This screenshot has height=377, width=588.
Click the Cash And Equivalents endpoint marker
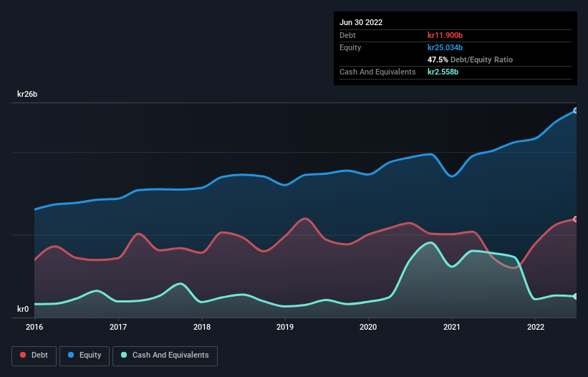(x=576, y=296)
